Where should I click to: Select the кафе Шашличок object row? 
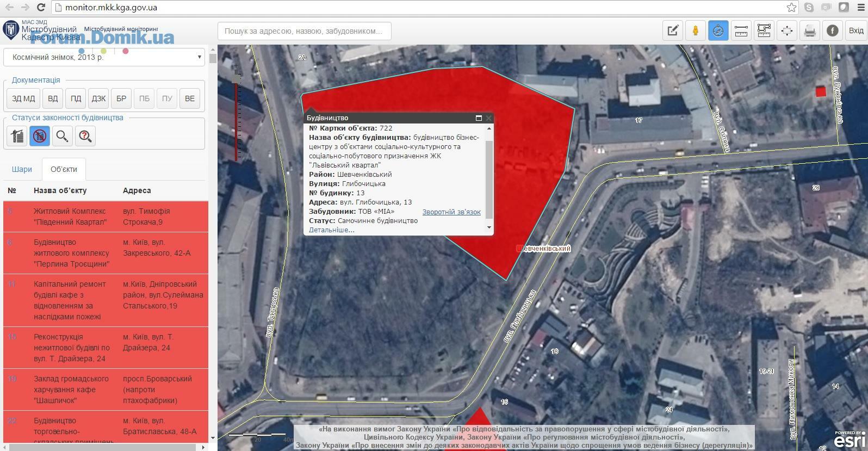pos(106,390)
